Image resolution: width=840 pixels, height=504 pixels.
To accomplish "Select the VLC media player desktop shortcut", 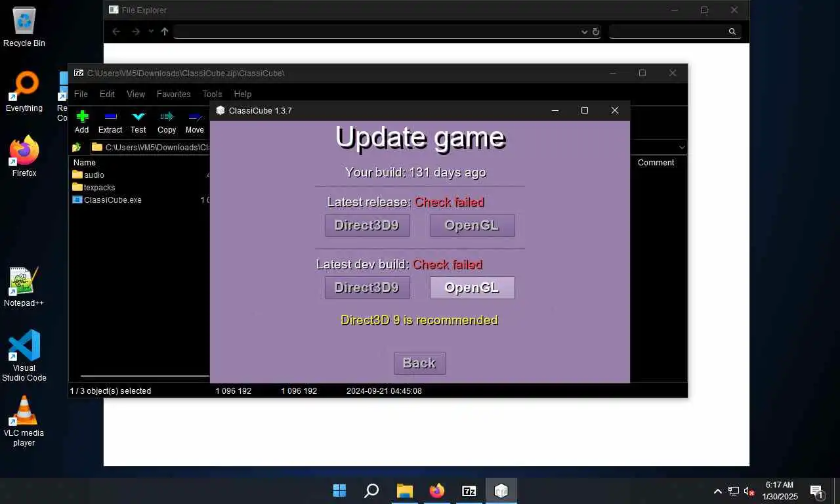I will click(x=24, y=420).
